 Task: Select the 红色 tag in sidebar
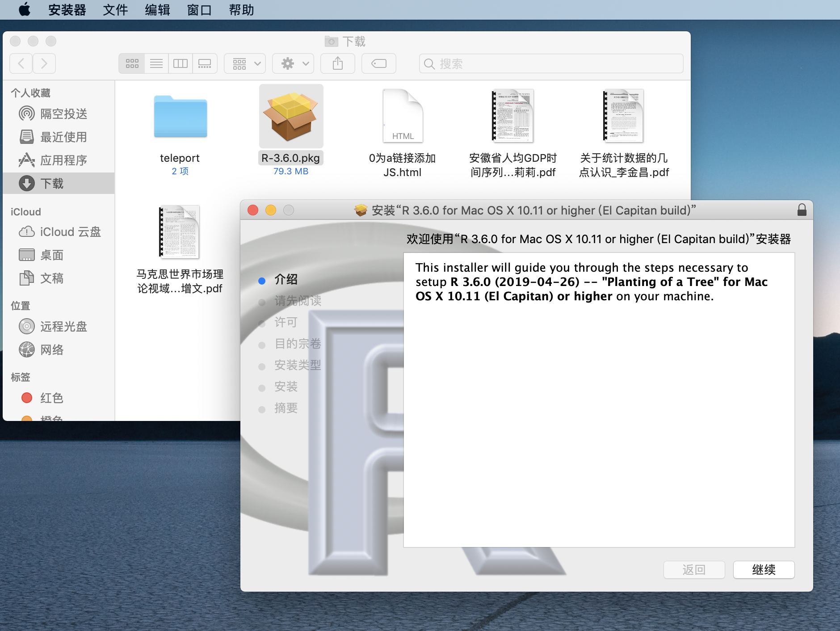coord(52,398)
